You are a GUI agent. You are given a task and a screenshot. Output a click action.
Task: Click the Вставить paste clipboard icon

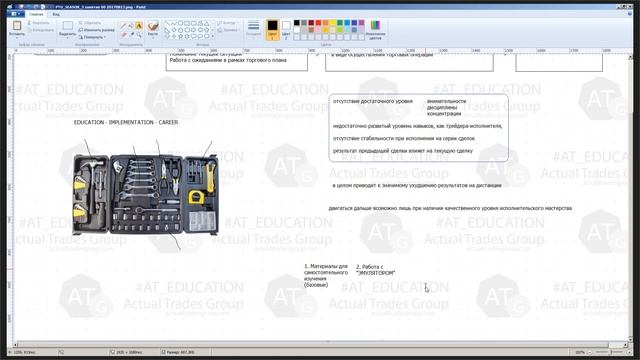[17, 25]
